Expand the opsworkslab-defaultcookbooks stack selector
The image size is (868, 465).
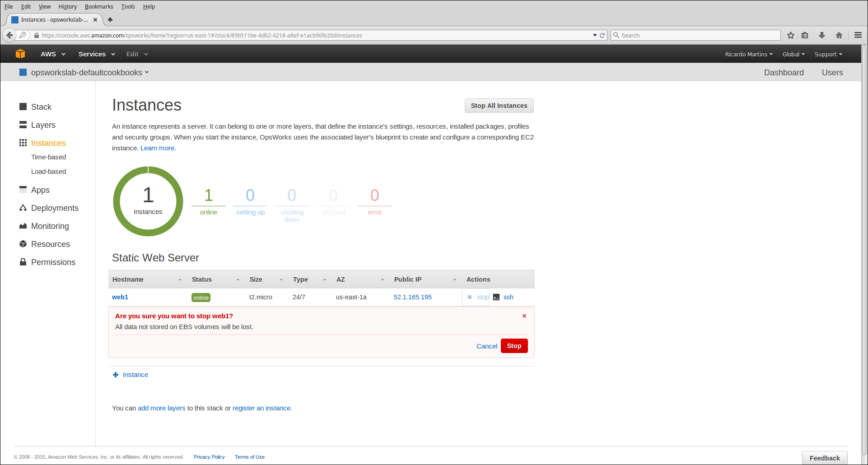pos(89,73)
